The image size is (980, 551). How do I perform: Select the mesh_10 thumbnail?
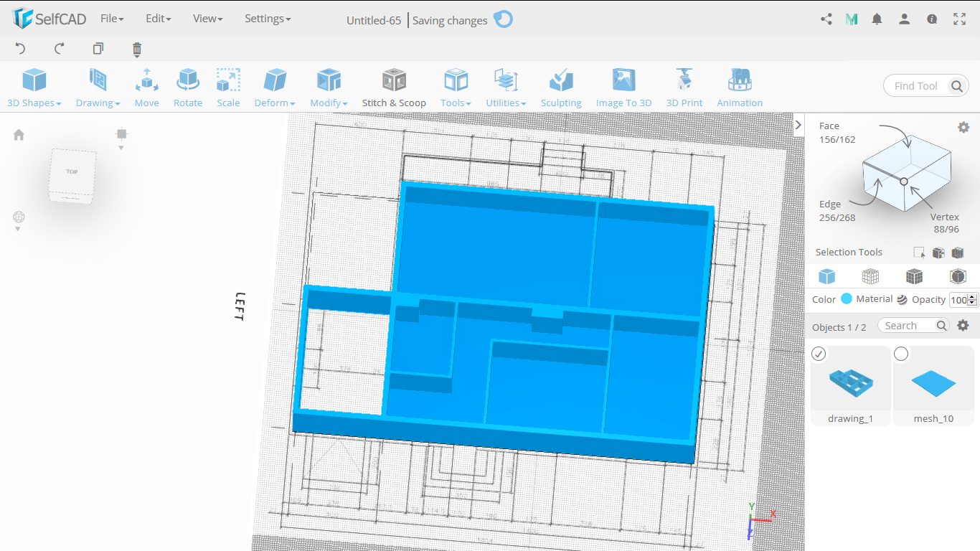933,385
